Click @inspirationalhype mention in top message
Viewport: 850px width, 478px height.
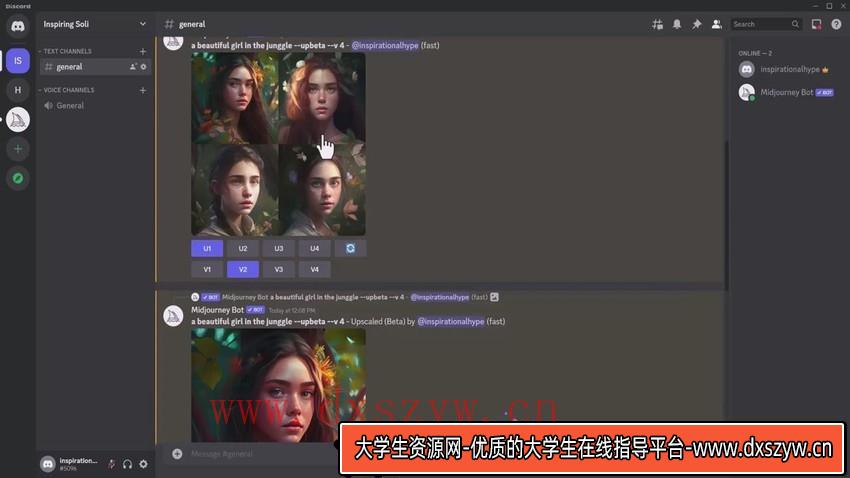tap(385, 46)
